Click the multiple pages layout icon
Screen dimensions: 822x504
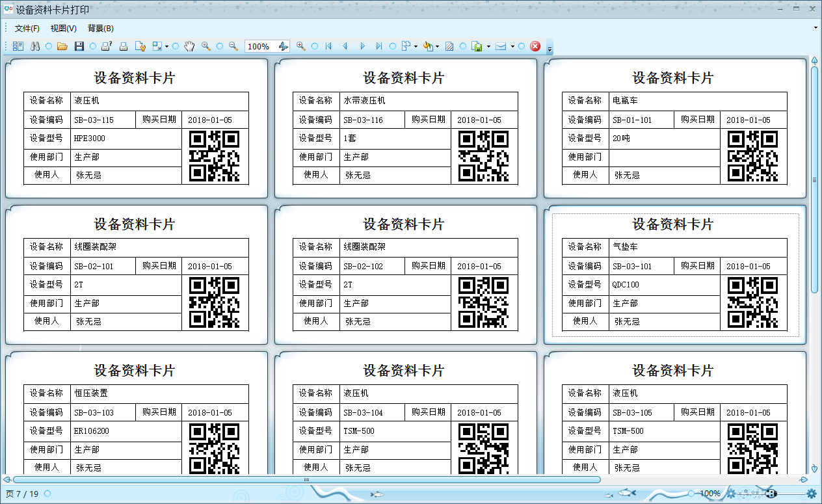406,46
